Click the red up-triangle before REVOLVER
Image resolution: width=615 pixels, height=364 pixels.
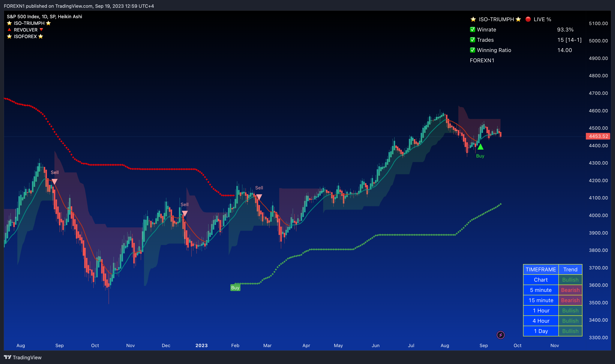click(x=9, y=30)
